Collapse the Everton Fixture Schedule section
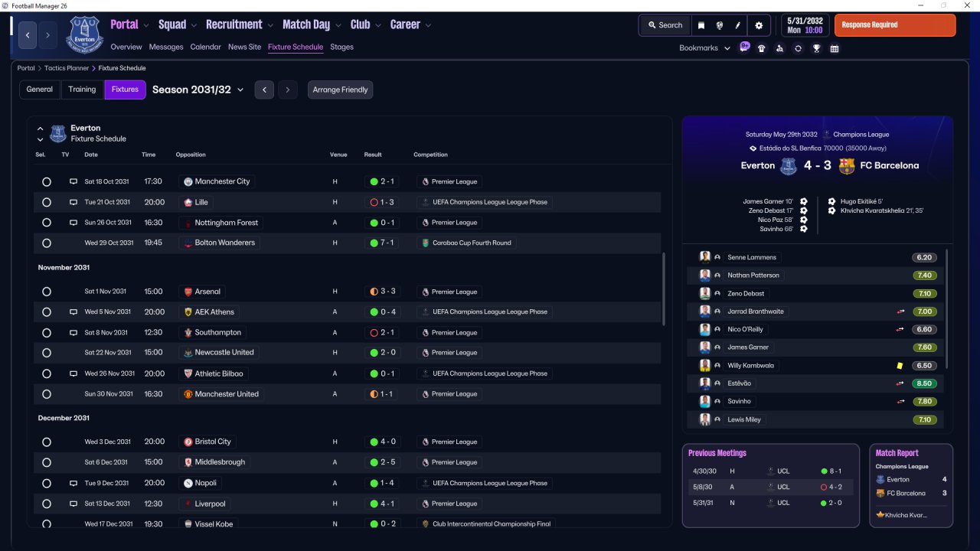 [x=41, y=129]
